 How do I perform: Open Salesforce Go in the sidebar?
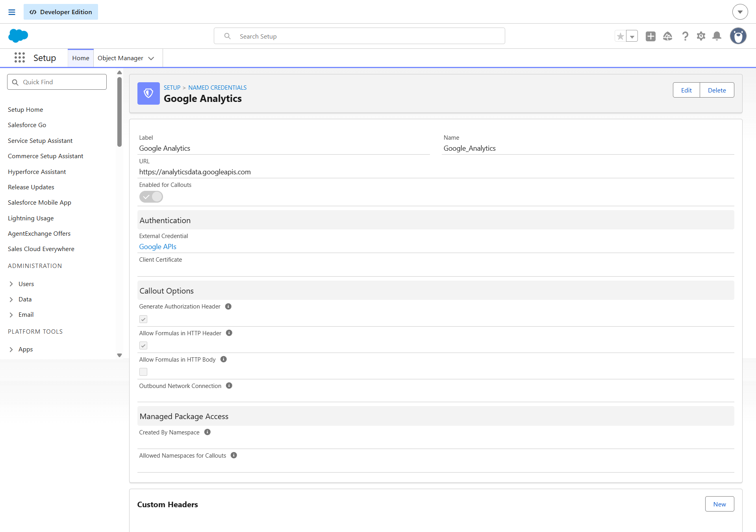click(27, 125)
